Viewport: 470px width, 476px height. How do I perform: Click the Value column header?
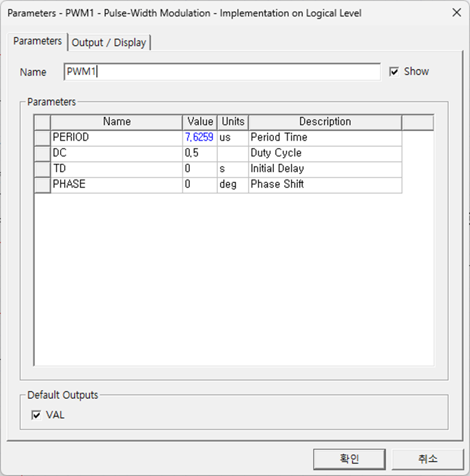(200, 122)
